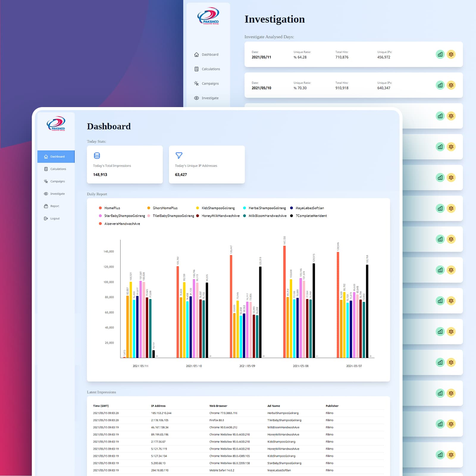Image resolution: width=476 pixels, height=476 pixels.
Task: Open Investigate in the front Dashboard sidebar
Action: point(56,194)
